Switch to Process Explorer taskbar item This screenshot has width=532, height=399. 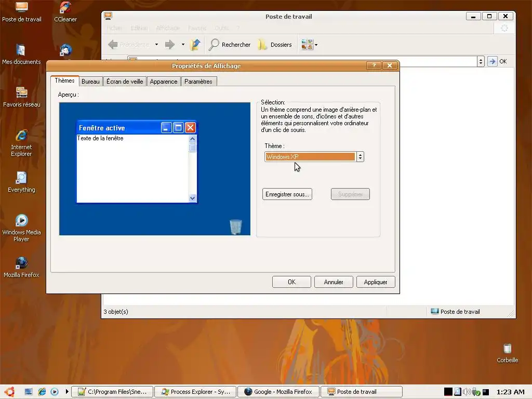[195, 392]
